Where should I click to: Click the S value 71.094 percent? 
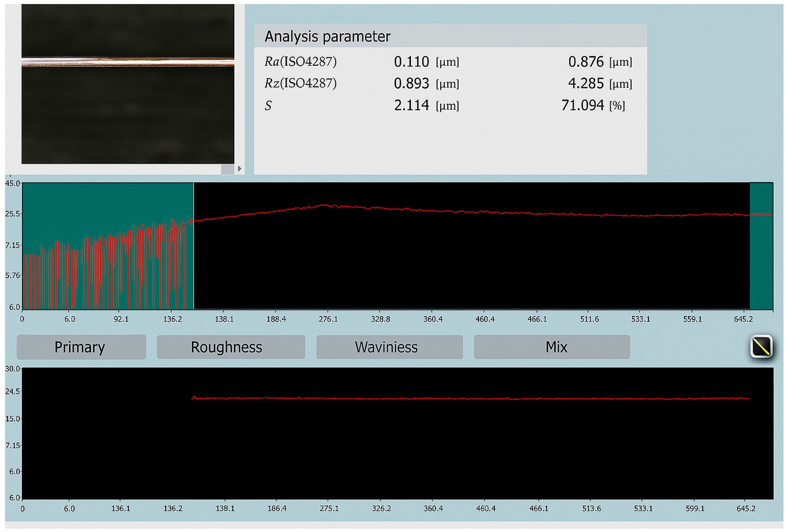click(x=582, y=105)
